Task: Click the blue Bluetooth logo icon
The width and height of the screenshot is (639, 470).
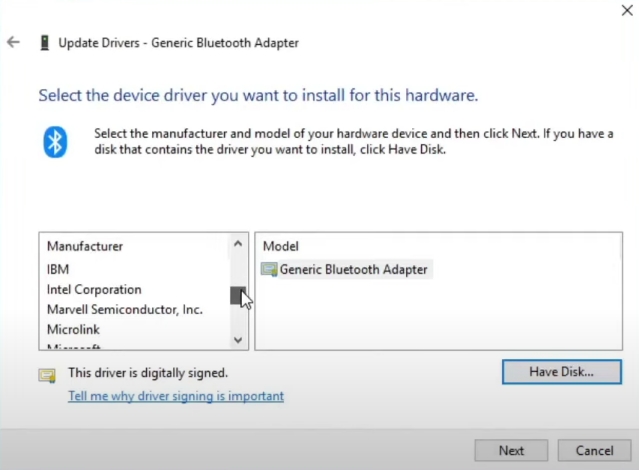Action: coord(55,141)
